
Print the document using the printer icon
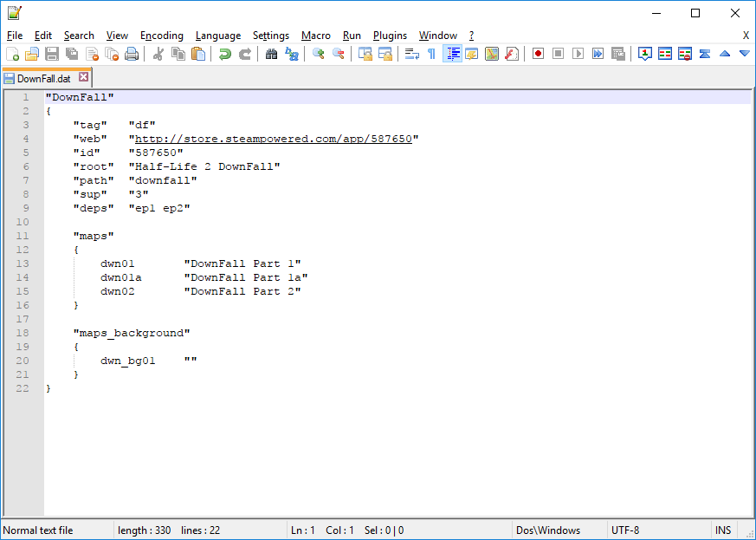132,54
